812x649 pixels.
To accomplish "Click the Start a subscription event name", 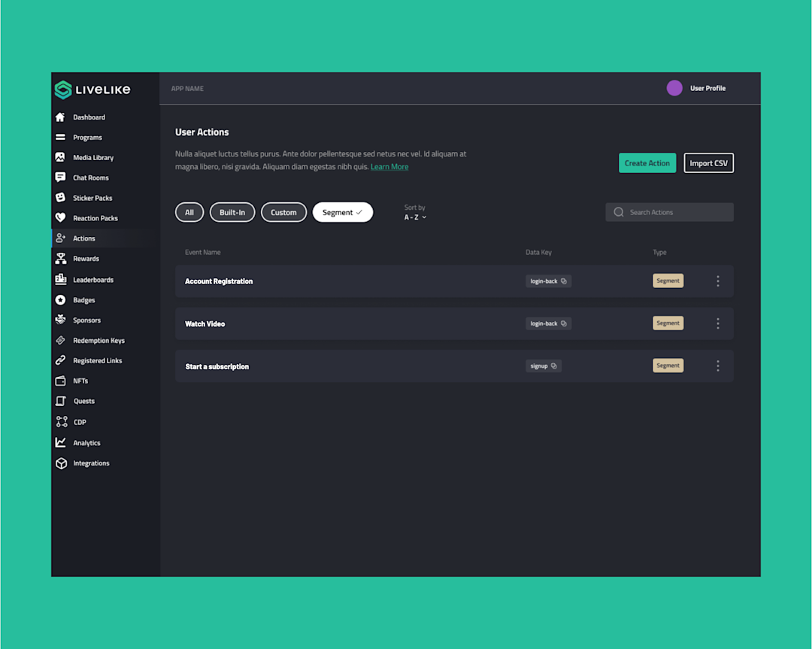I will [x=217, y=367].
